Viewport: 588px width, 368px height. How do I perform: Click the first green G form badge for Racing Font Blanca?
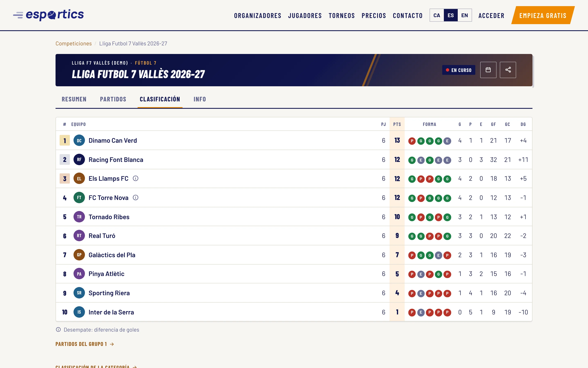pyautogui.click(x=412, y=160)
